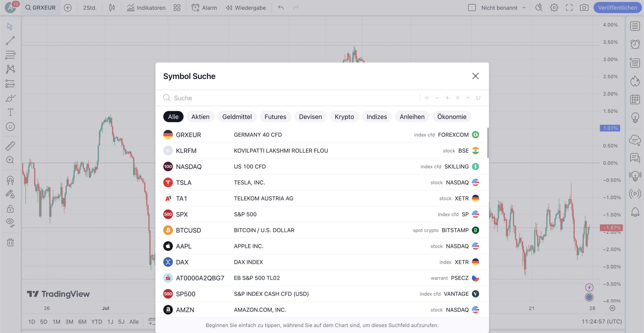The height and width of the screenshot is (333, 644).
Task: Insert the plus operator in search
Action: click(x=447, y=98)
